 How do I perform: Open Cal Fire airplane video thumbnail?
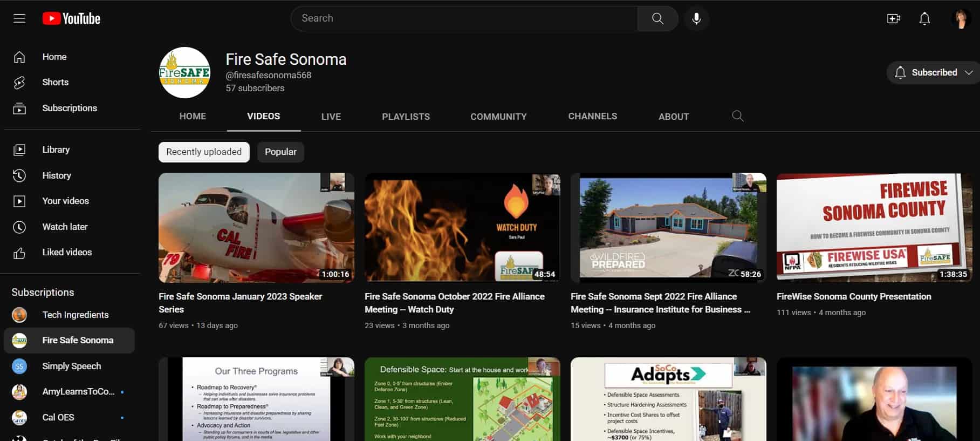pyautogui.click(x=256, y=227)
